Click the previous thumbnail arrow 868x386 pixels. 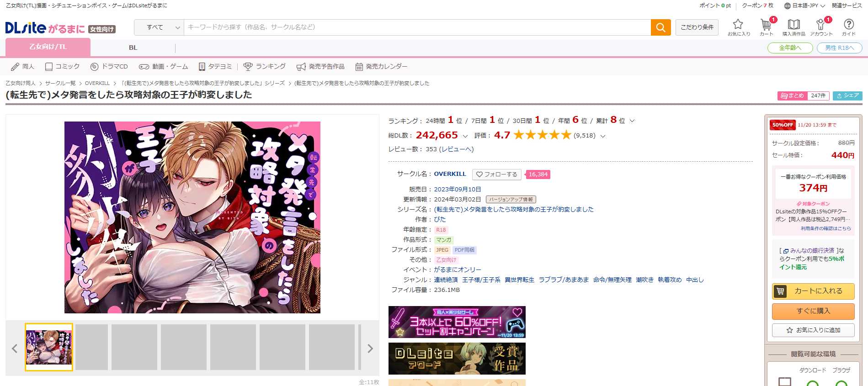point(15,349)
